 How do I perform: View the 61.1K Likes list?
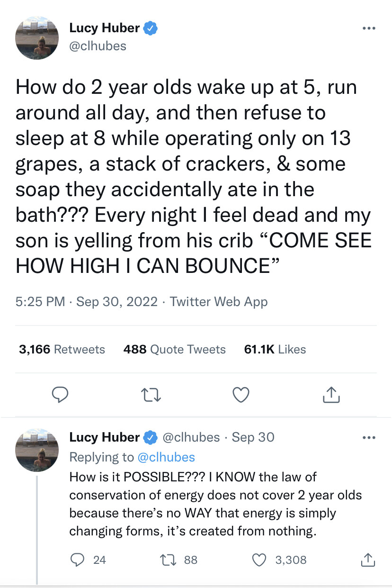(275, 350)
